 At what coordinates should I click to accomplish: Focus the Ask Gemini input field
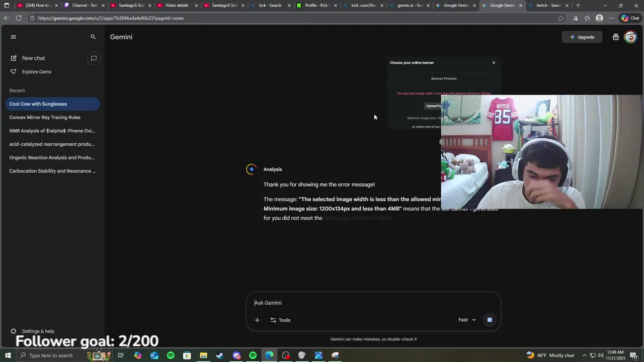coord(372,303)
